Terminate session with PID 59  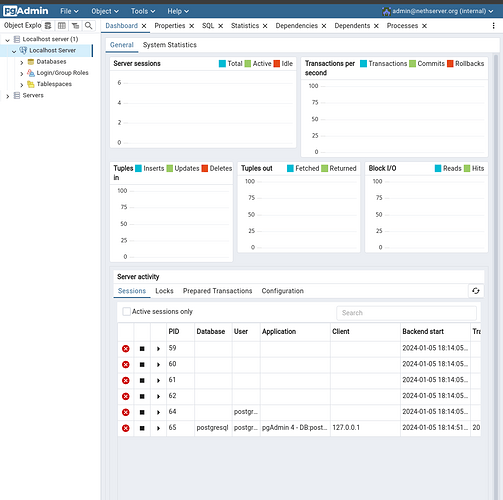click(x=126, y=349)
